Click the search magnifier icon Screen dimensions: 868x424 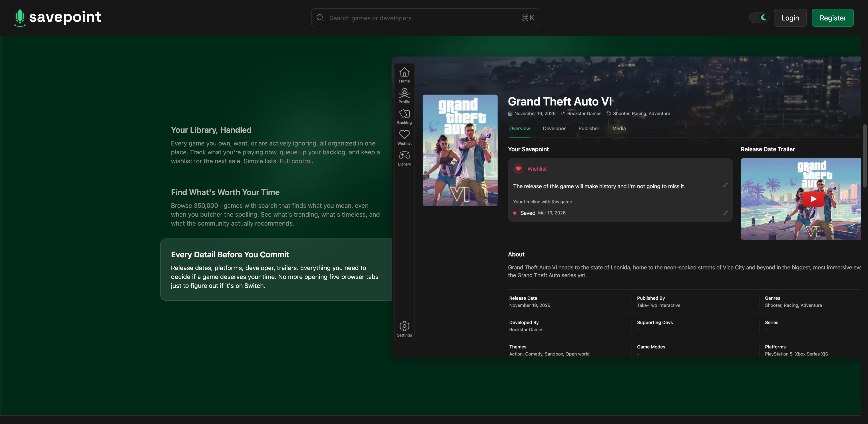(320, 18)
